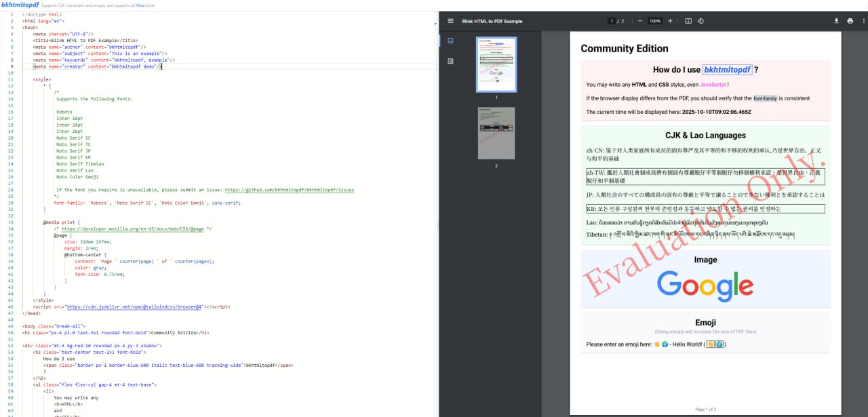The height and width of the screenshot is (417, 868).
Task: Click the 100% zoom level field
Action: pyautogui.click(x=654, y=21)
